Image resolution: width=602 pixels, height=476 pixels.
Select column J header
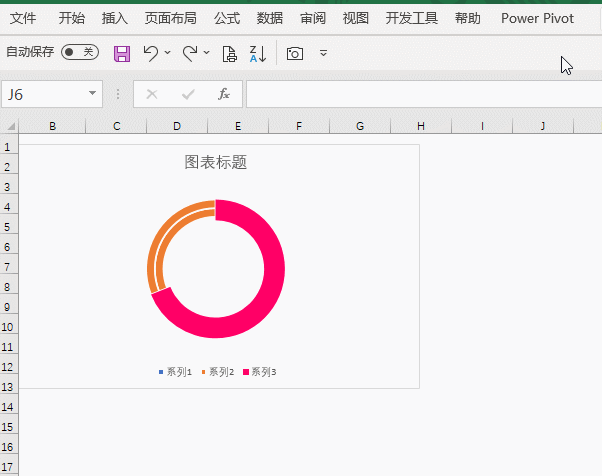(543, 126)
